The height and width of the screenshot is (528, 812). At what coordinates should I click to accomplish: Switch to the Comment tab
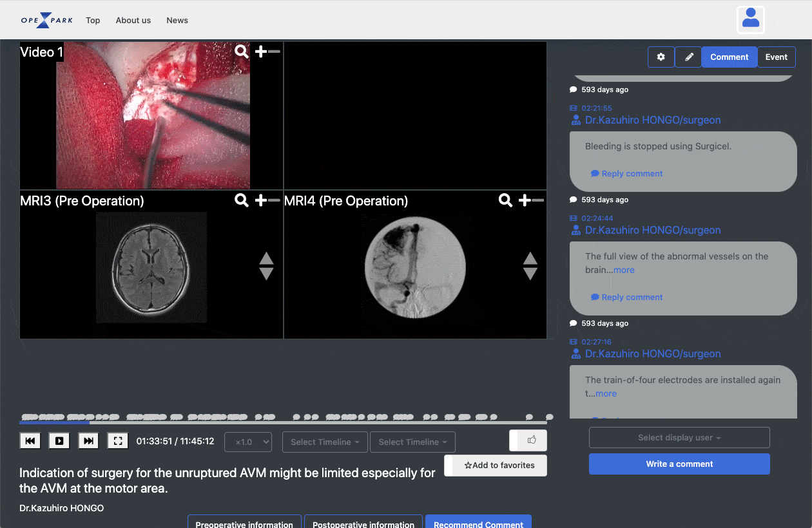tap(730, 57)
